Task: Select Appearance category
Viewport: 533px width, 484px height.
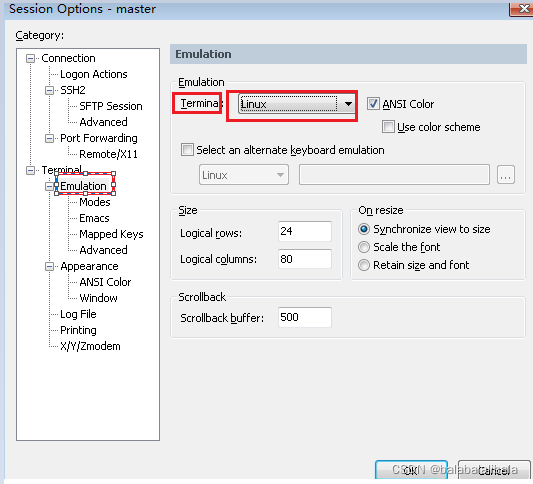Action: (89, 266)
